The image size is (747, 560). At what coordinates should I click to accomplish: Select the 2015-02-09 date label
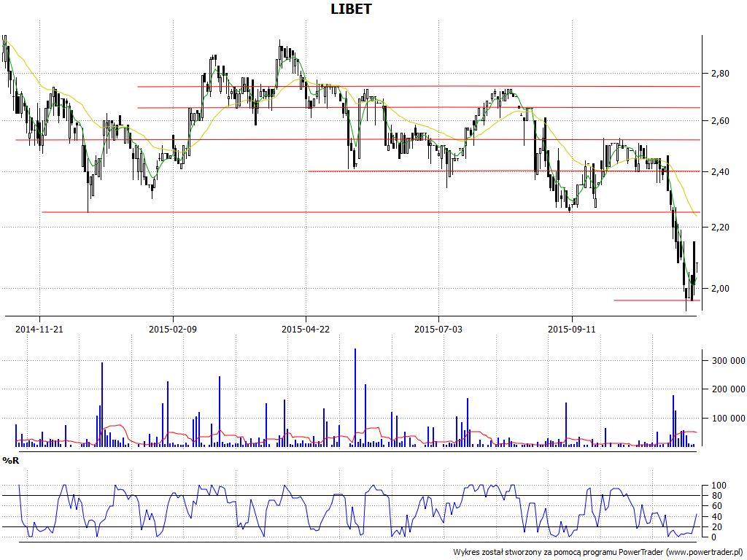tap(172, 329)
